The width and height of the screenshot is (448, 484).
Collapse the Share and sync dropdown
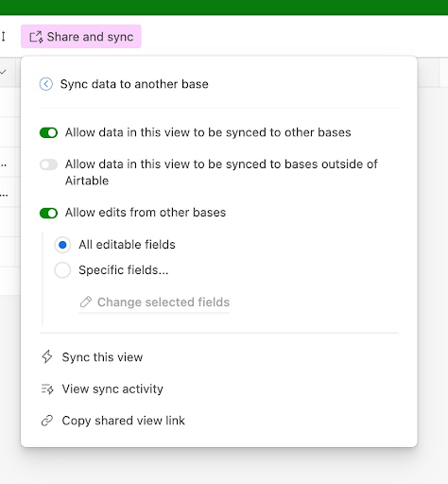coord(81,37)
